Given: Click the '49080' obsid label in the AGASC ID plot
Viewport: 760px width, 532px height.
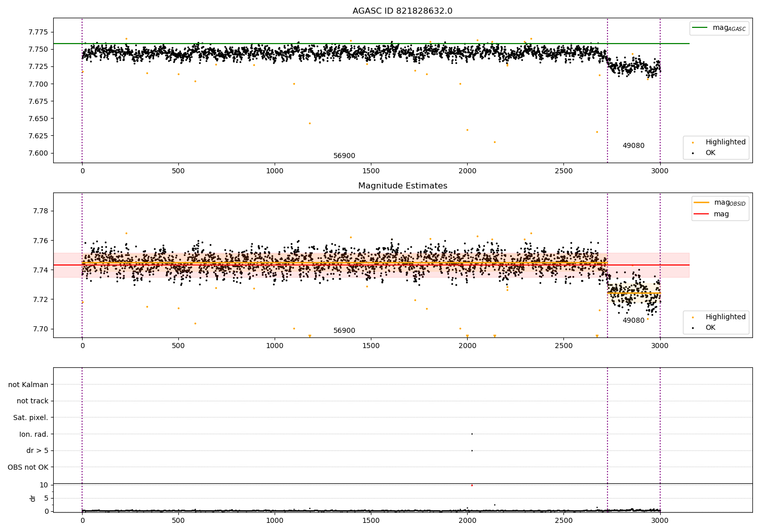Looking at the screenshot, I should tap(633, 146).
